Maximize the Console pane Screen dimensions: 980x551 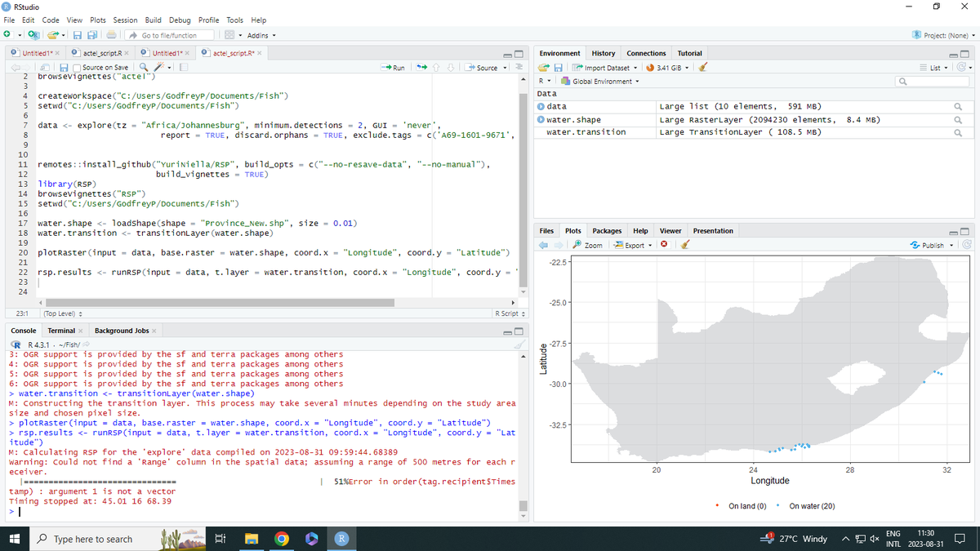tap(519, 331)
